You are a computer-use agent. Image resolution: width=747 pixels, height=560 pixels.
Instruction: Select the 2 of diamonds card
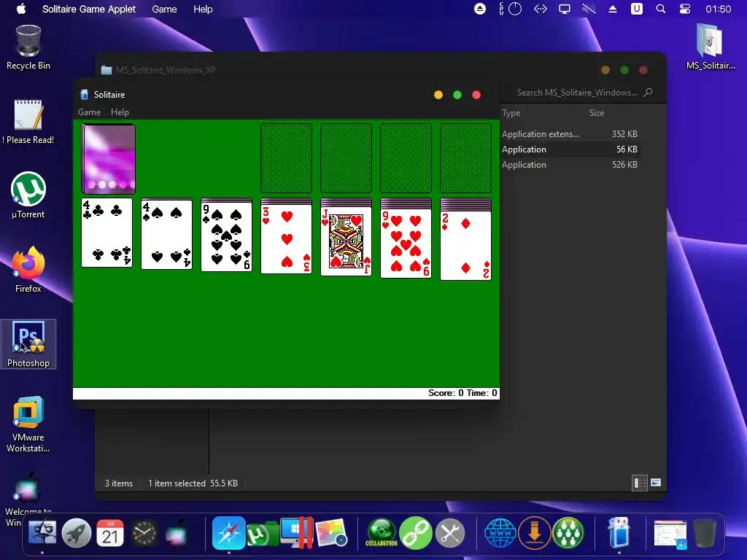(x=466, y=246)
